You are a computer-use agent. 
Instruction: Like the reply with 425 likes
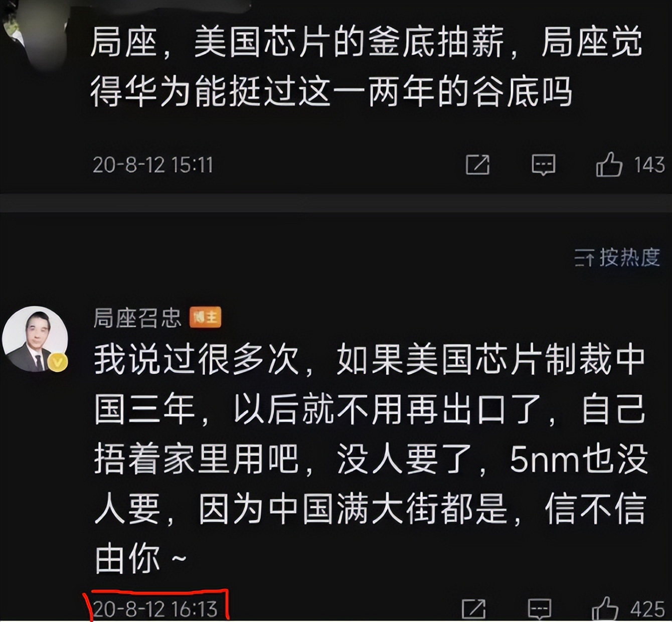pos(605,609)
